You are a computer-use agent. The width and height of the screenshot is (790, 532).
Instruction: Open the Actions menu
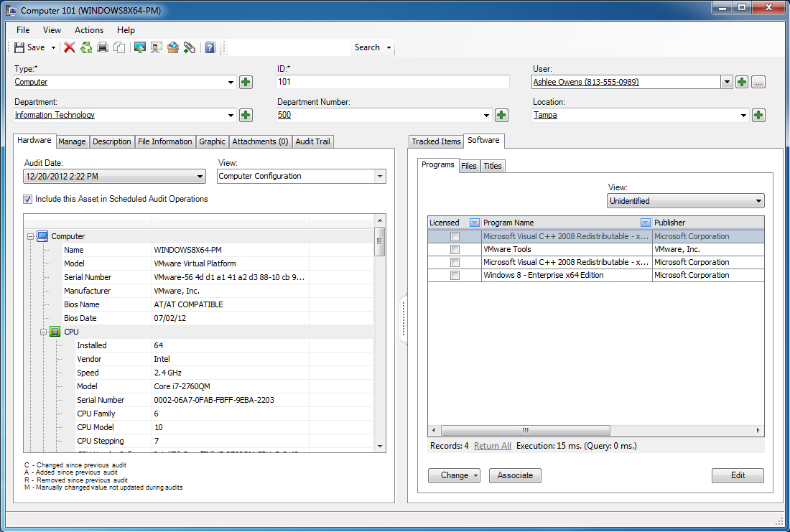pyautogui.click(x=88, y=30)
